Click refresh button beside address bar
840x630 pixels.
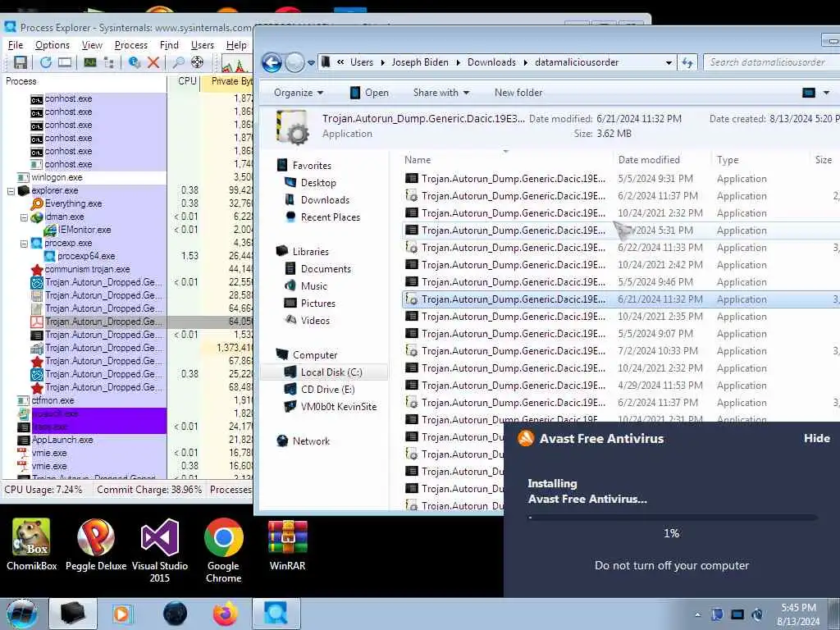688,62
